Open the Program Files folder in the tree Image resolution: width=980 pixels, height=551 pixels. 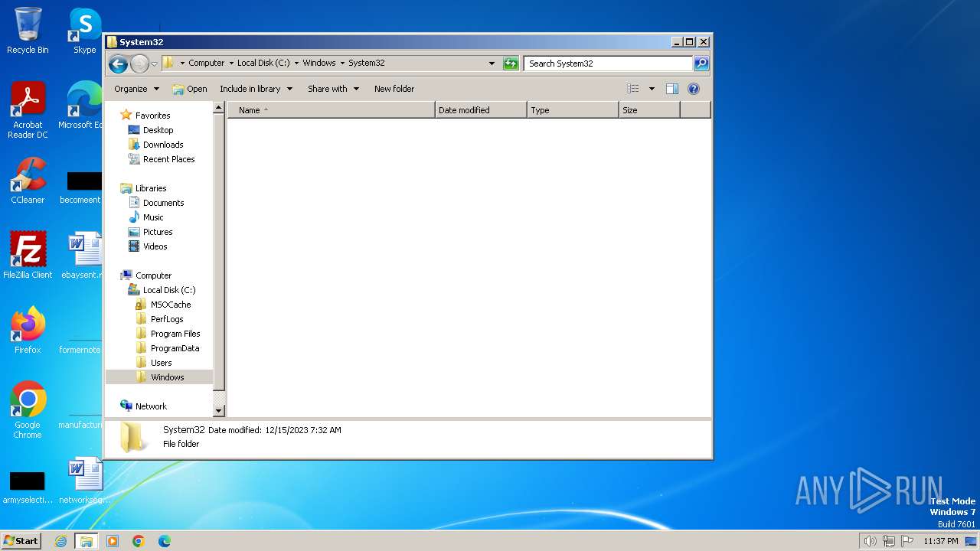(175, 334)
